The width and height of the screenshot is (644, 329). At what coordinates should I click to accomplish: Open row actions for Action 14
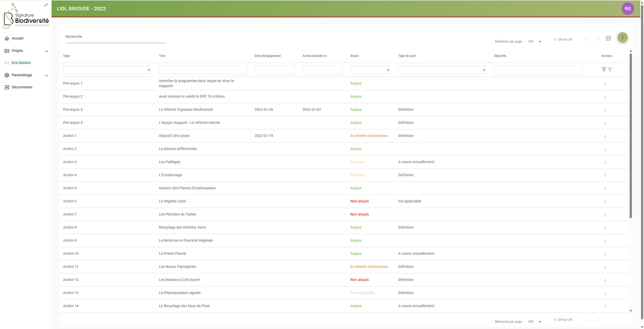point(605,307)
